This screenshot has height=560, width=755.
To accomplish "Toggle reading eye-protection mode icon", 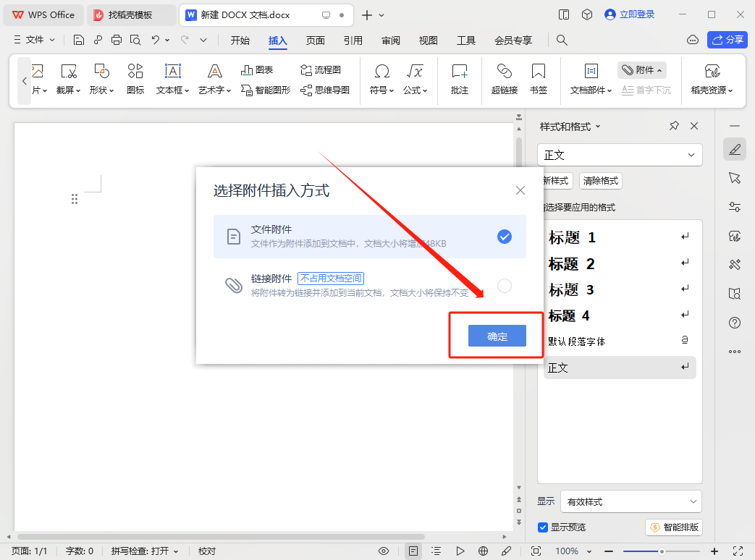I will pos(383,551).
